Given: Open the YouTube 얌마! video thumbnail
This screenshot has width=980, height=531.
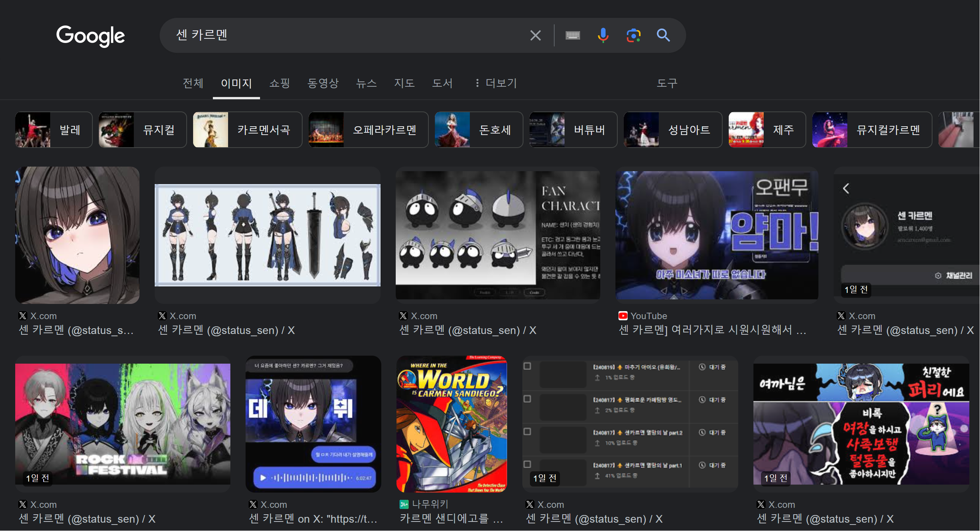Looking at the screenshot, I should (x=717, y=235).
